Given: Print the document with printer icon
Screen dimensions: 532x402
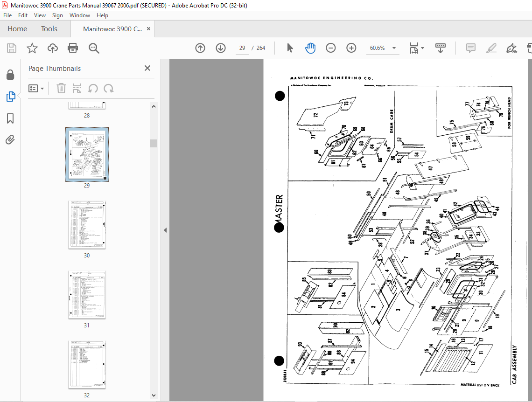Looking at the screenshot, I should tap(73, 48).
